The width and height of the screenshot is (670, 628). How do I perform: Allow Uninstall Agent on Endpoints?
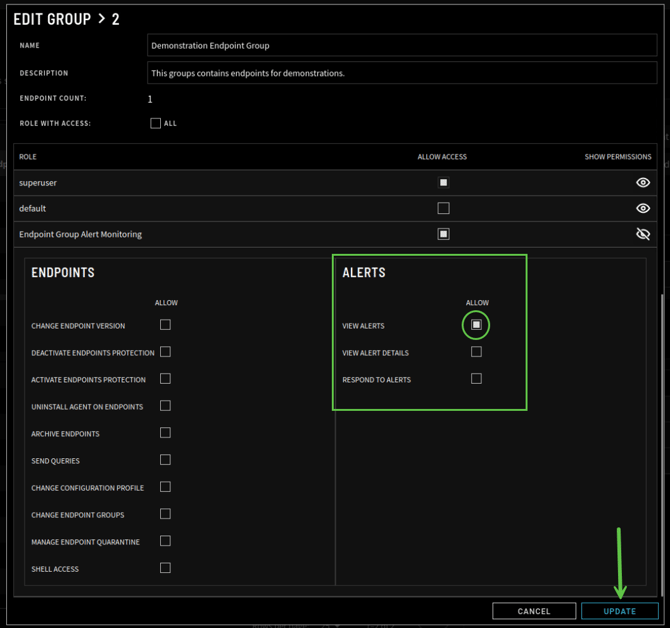[x=165, y=406]
